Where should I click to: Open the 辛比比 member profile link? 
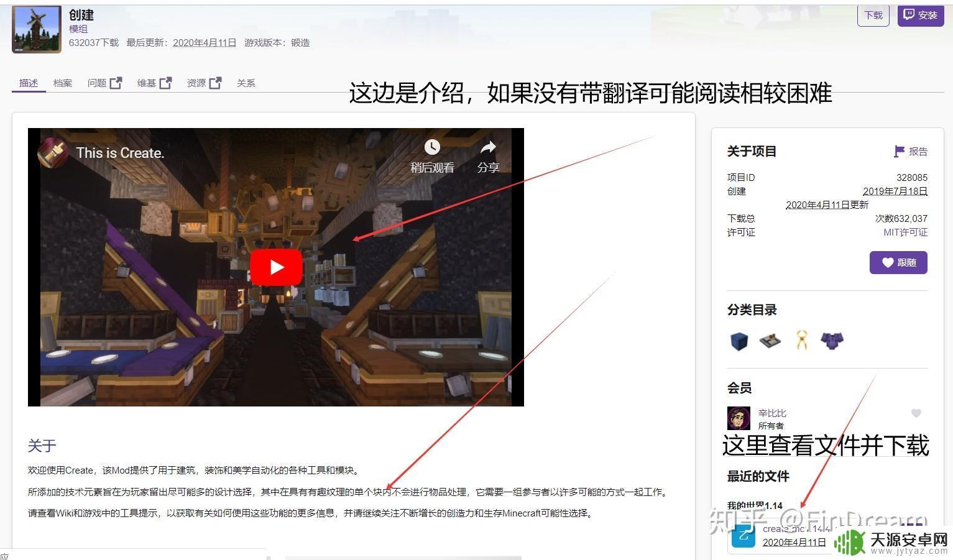coord(772,413)
